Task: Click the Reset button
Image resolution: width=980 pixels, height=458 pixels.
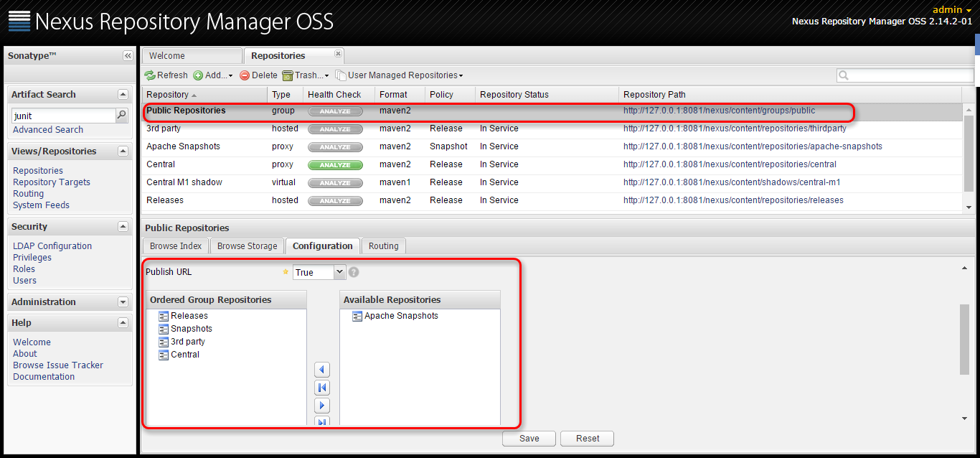Action: 588,439
